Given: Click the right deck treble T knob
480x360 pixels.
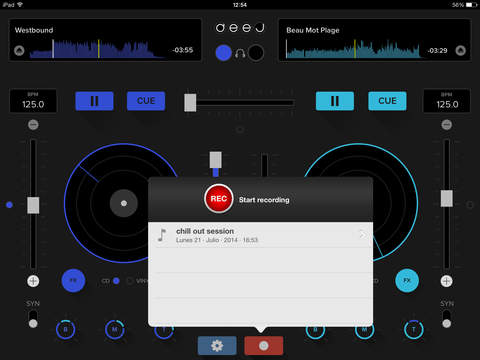Looking at the screenshot, I should [414, 330].
